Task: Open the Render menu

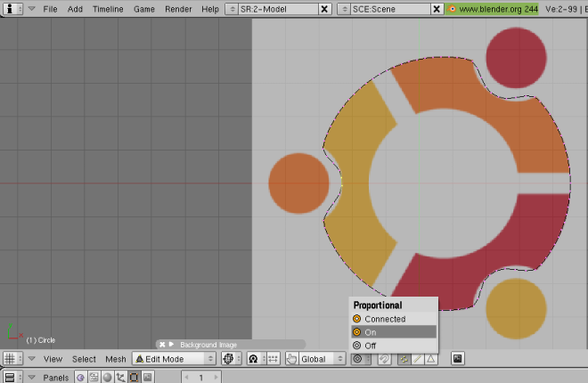Action: [178, 9]
